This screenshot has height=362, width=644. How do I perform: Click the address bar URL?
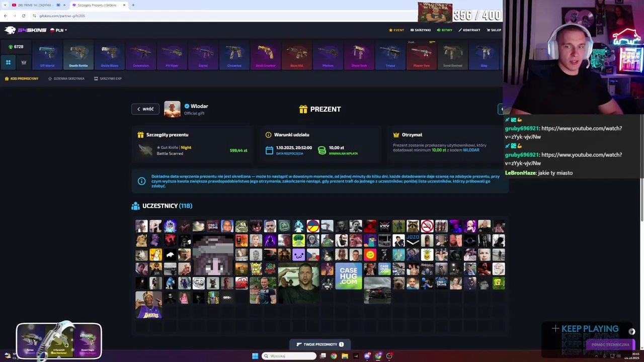(62, 16)
